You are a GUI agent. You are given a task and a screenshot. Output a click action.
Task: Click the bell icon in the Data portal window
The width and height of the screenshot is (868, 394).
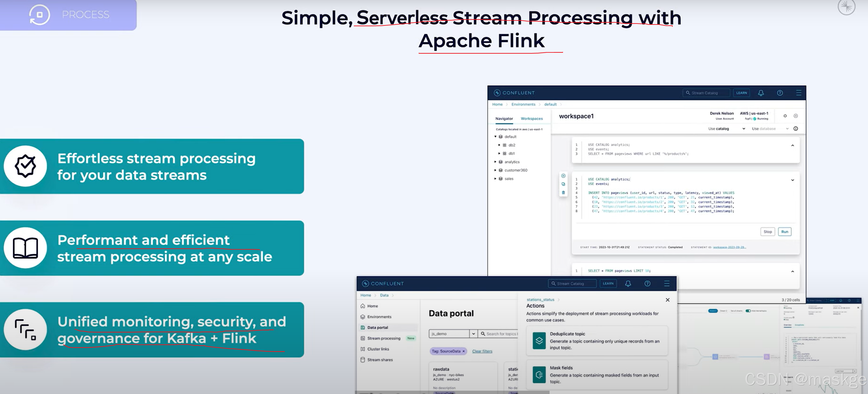pos(628,284)
